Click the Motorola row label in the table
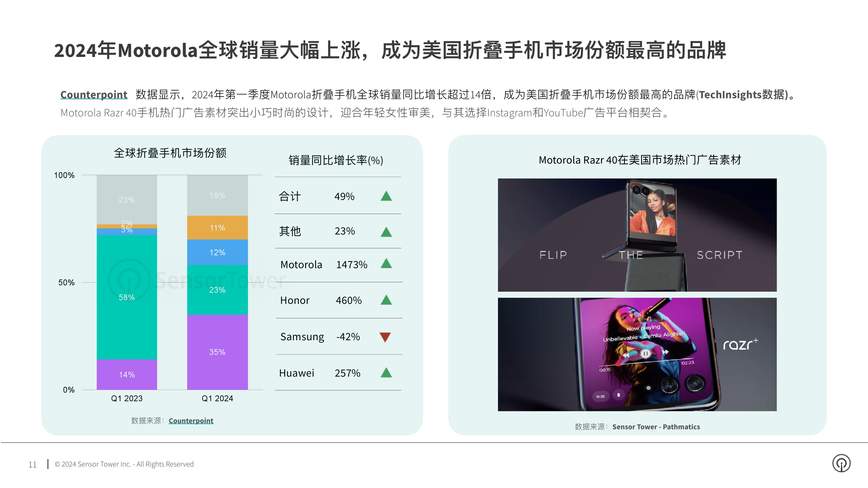The width and height of the screenshot is (868, 488). 301,265
